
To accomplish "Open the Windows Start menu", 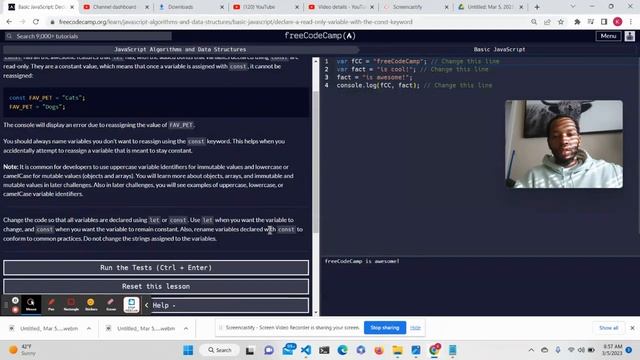I will [188, 350].
